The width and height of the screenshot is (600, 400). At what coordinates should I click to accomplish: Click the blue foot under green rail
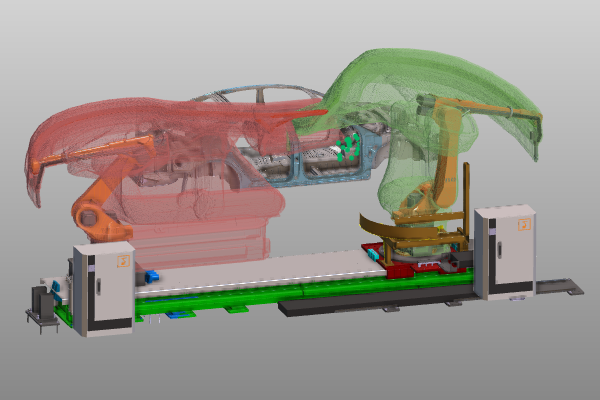click(178, 314)
